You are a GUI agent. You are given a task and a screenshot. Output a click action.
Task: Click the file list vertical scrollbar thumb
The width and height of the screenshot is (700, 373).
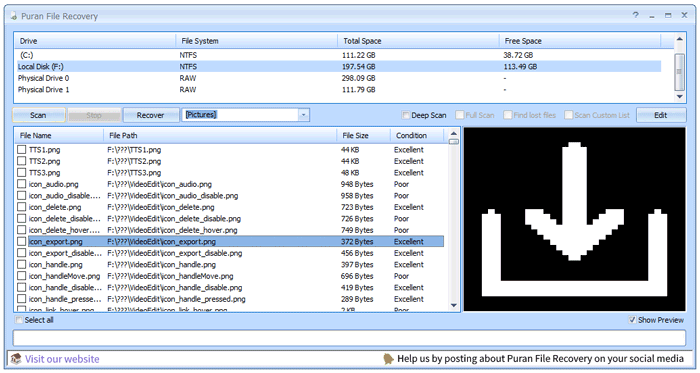454,142
